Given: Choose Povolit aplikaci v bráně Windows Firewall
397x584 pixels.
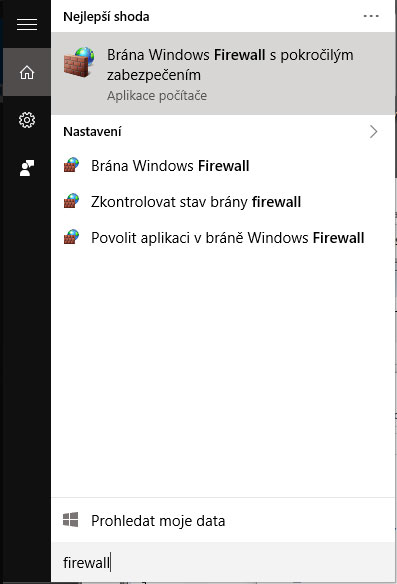Looking at the screenshot, I should pos(223,238).
